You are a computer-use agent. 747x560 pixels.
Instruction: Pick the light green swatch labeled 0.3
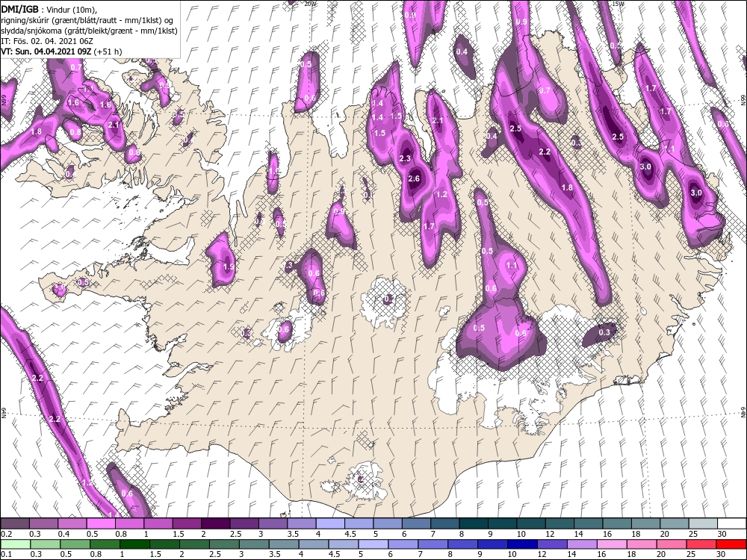pos(46,544)
